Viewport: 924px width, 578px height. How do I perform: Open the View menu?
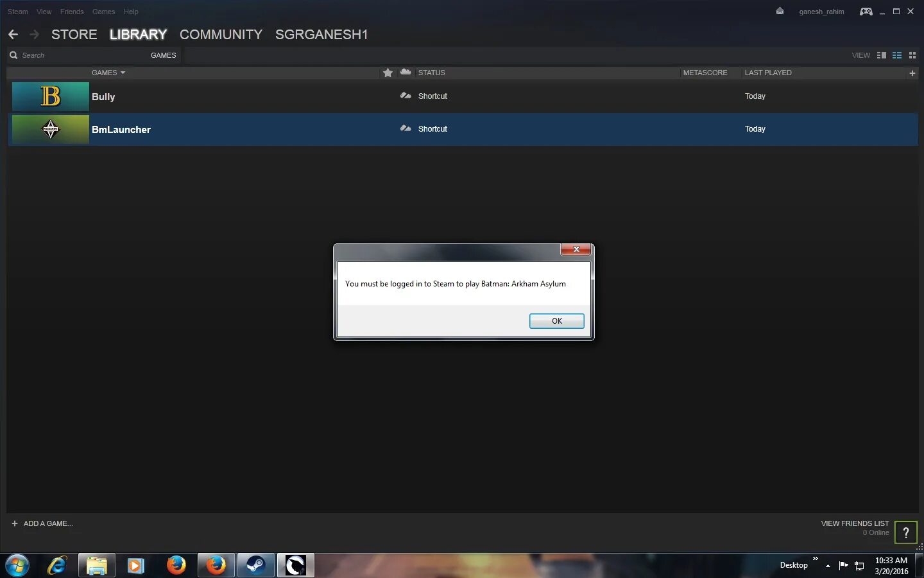pyautogui.click(x=44, y=12)
